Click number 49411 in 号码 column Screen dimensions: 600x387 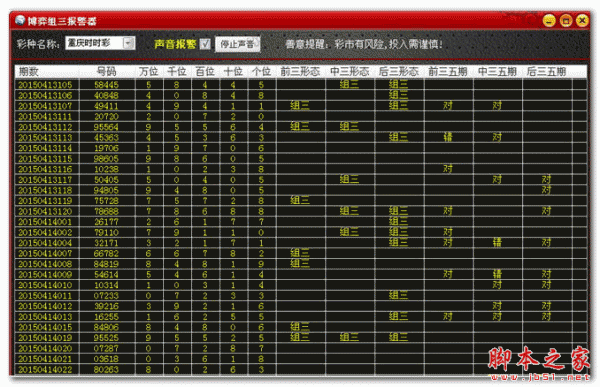pyautogui.click(x=106, y=106)
